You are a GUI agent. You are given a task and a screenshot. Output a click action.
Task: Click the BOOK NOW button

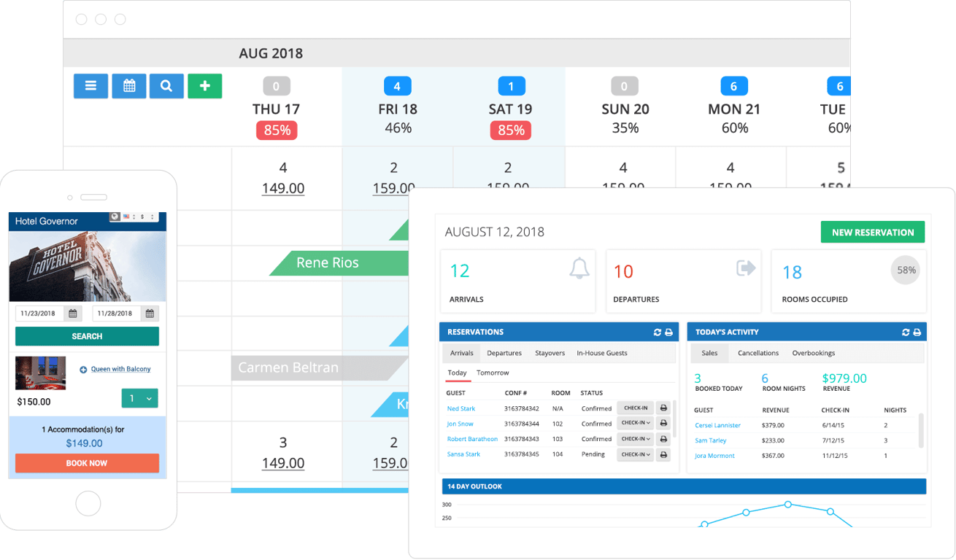(x=87, y=463)
